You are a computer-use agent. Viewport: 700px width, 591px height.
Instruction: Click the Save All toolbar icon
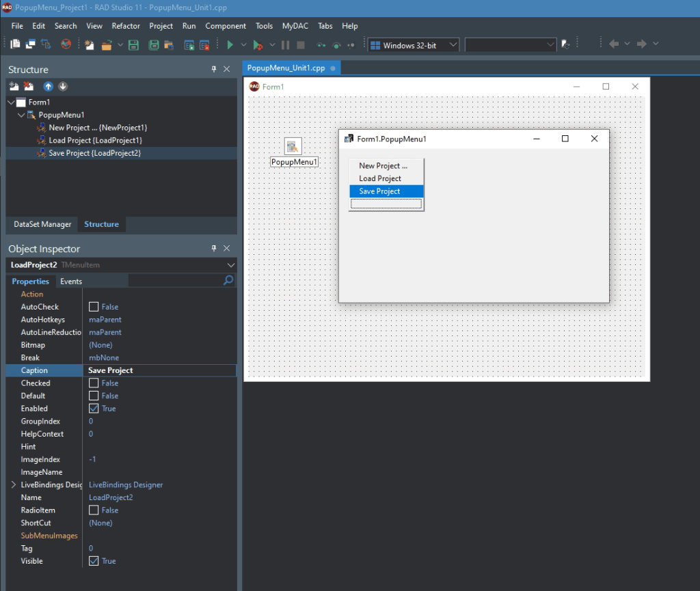click(154, 44)
